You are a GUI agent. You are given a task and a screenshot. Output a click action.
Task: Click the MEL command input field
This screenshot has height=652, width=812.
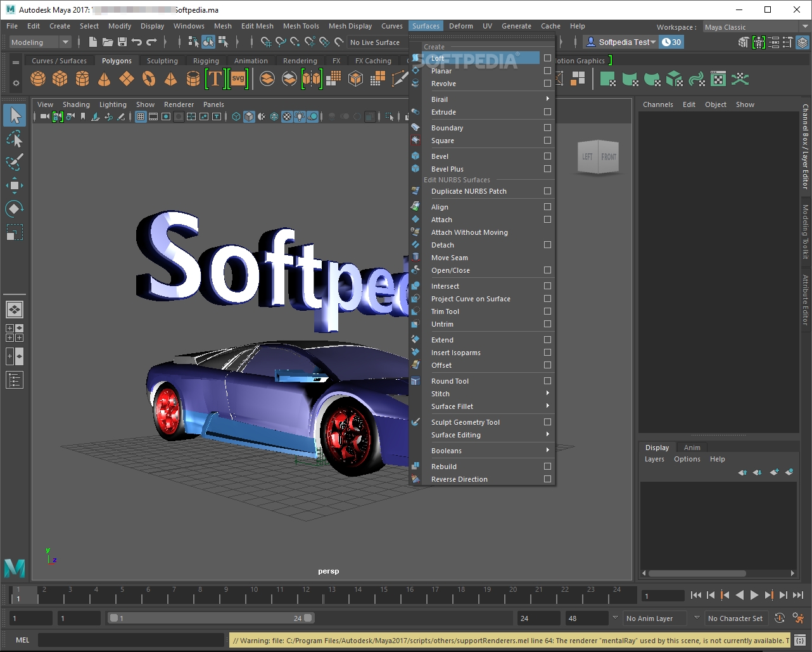click(x=130, y=640)
